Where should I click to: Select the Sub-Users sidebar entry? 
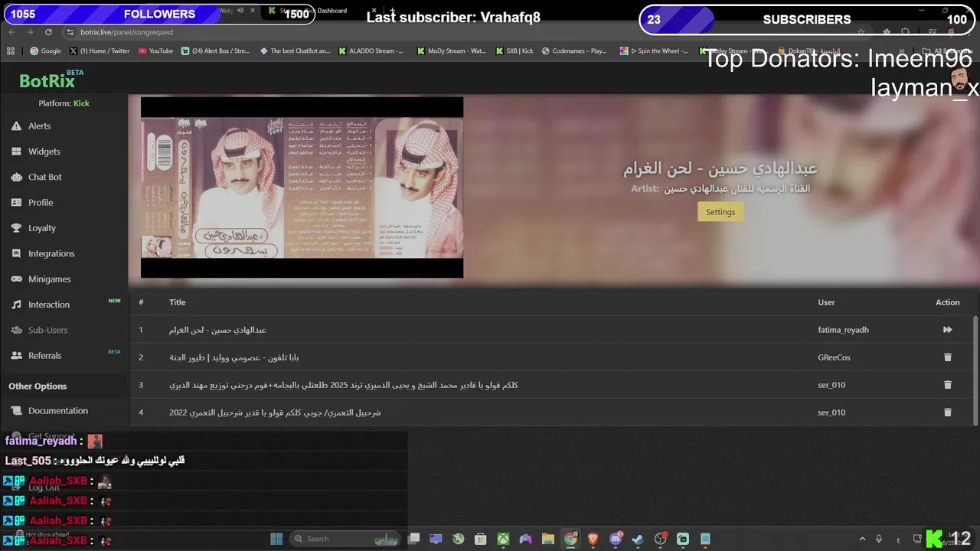tap(47, 330)
